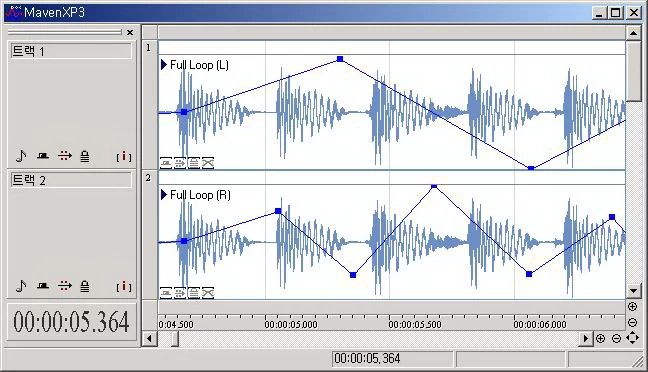Viewport: 648px width, 372px height.
Task: Click second clip icon with arrow in Full Loop (L)
Action: coord(180,163)
